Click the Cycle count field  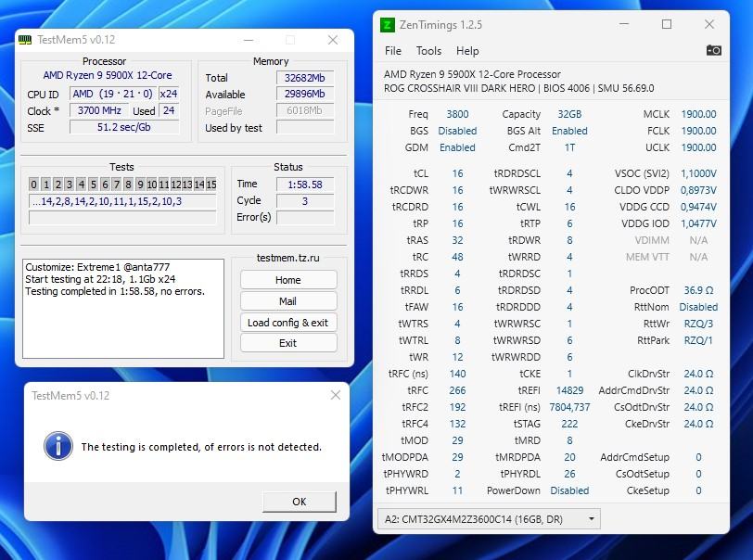tap(304, 201)
